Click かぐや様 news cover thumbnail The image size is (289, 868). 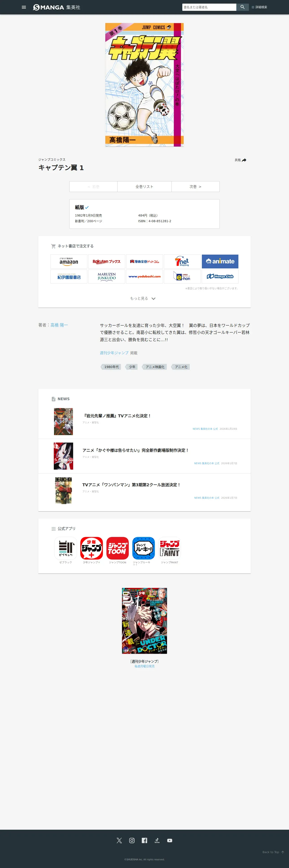[63, 456]
